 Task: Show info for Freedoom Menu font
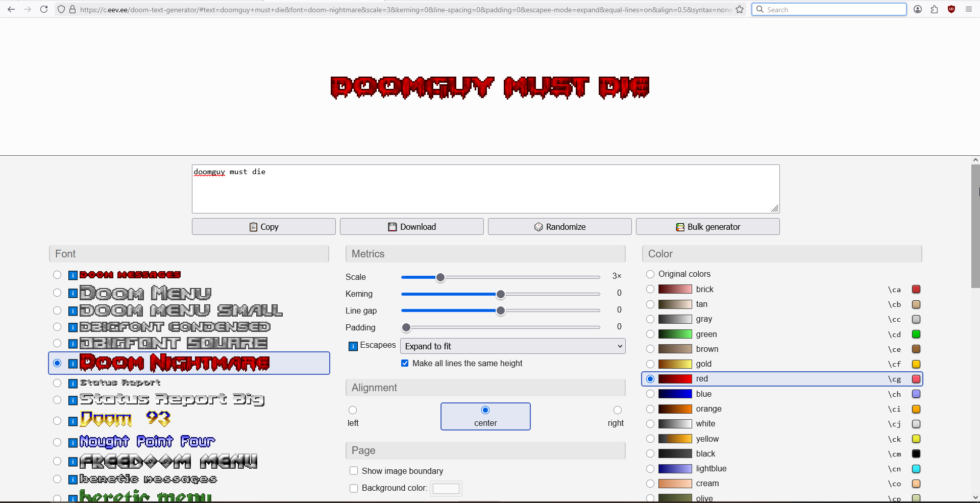click(x=73, y=462)
